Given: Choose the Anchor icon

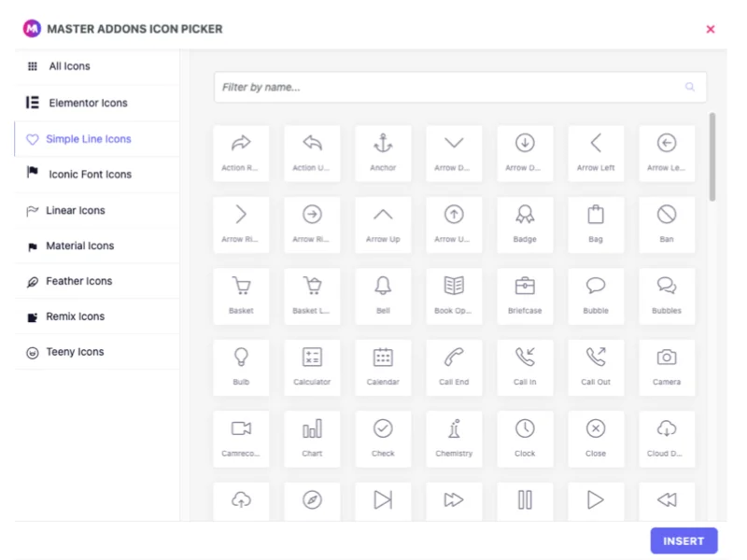Looking at the screenshot, I should (383, 153).
